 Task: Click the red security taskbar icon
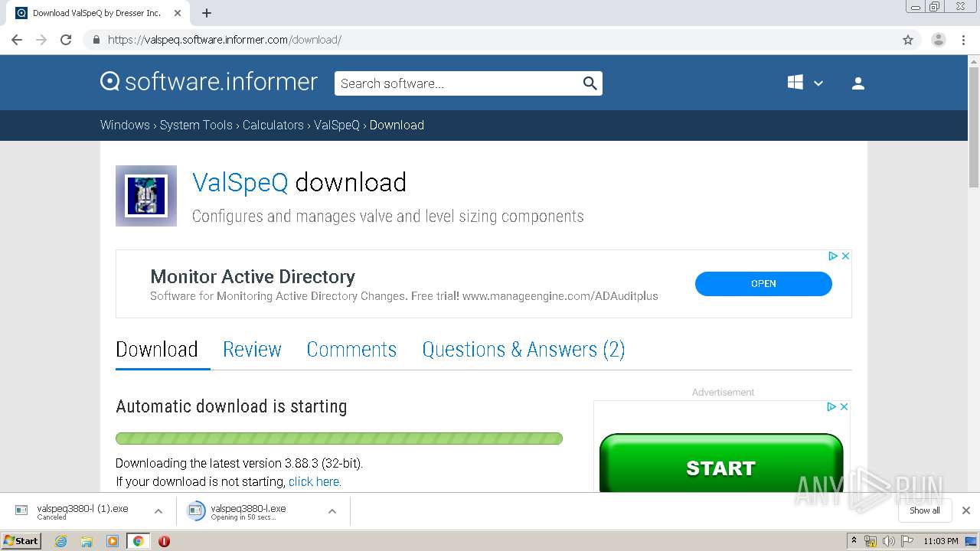tap(164, 541)
